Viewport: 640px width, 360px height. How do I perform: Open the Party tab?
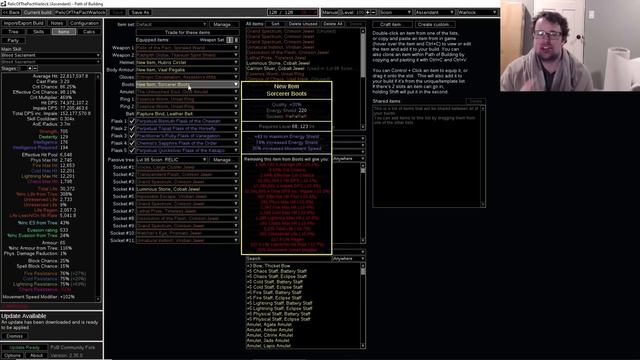pos(13,40)
